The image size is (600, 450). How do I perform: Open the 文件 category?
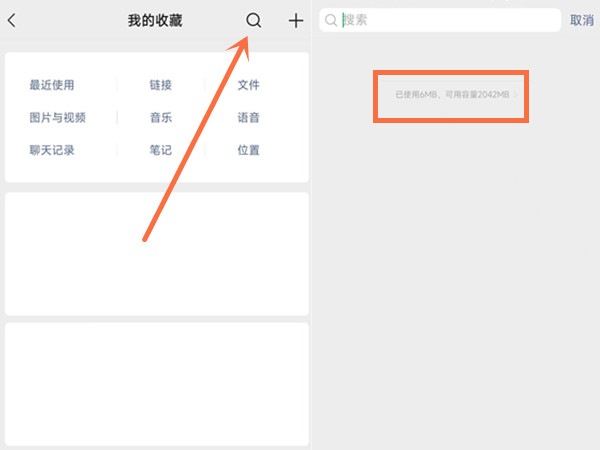tap(249, 85)
